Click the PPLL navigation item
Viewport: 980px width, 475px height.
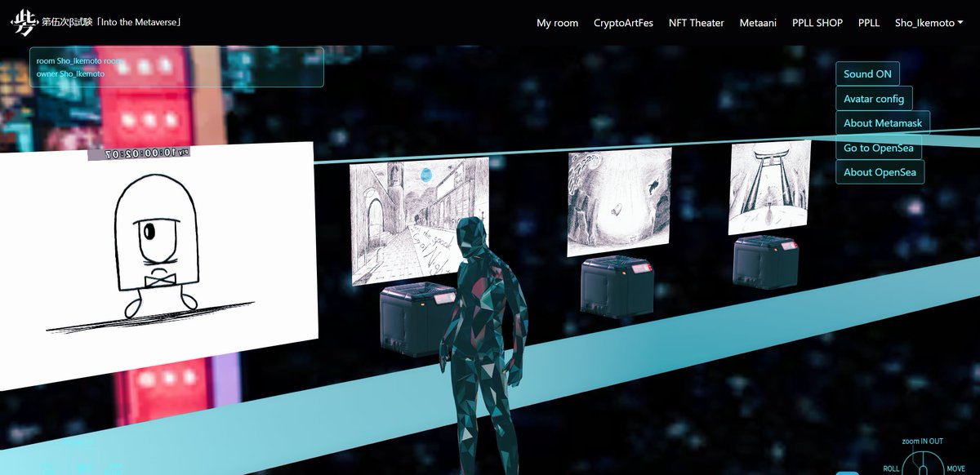[869, 23]
